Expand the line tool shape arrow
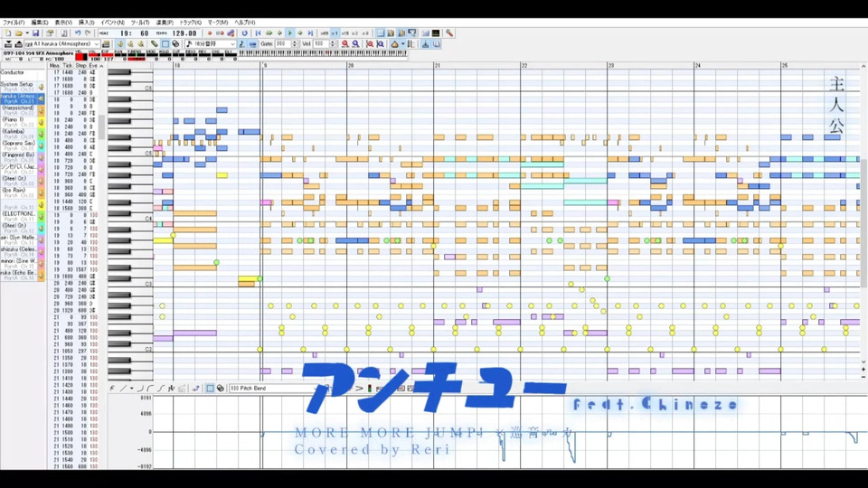Viewport: 868px width, 488px height. 132,388
